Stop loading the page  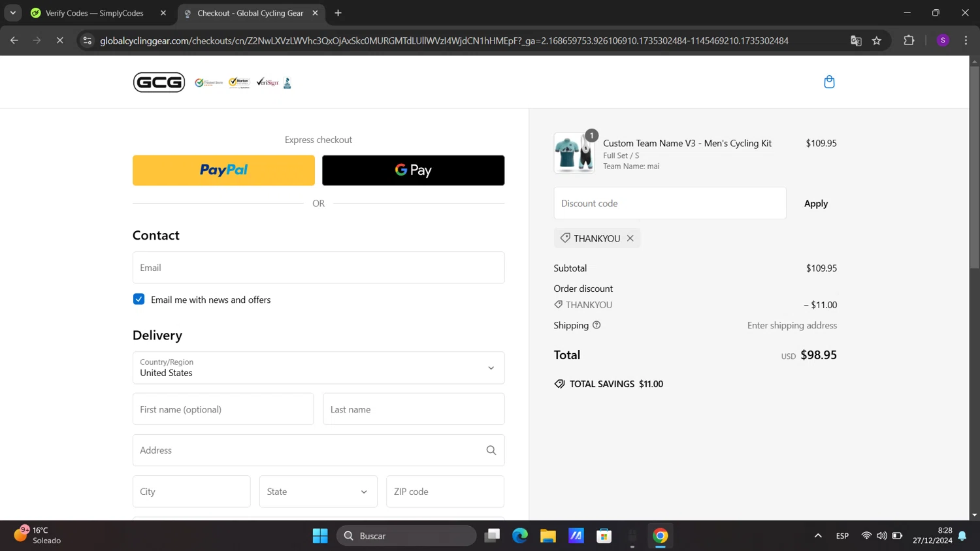tap(59, 40)
